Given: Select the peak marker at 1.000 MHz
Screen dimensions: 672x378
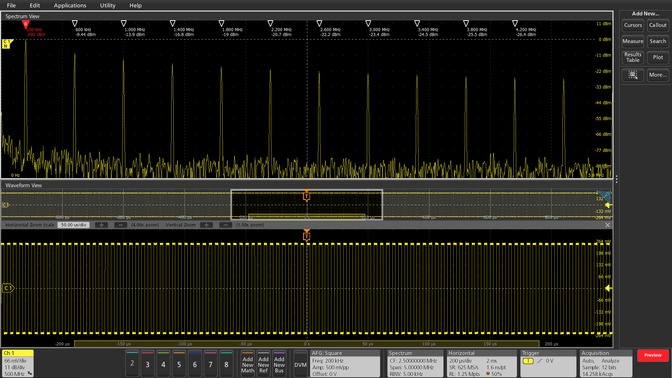Looking at the screenshot, I should 123,23.
